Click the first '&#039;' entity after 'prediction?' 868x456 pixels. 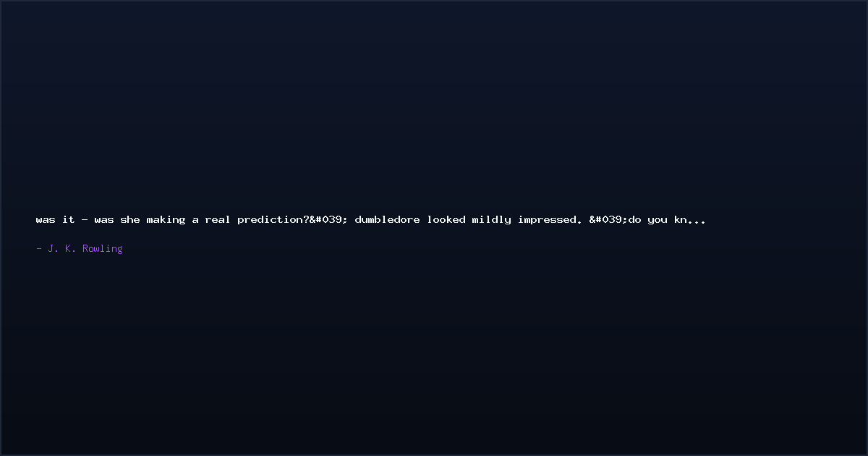pos(328,219)
